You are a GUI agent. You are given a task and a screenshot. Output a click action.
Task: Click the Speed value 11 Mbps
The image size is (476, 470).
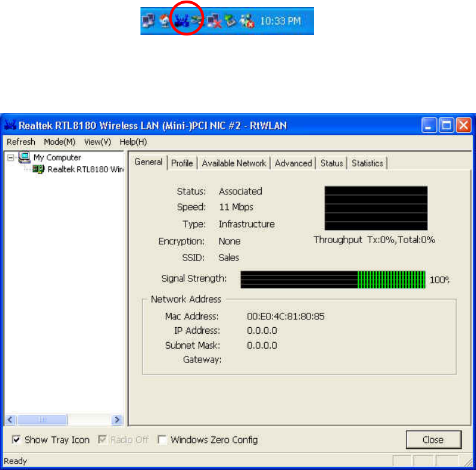(236, 207)
